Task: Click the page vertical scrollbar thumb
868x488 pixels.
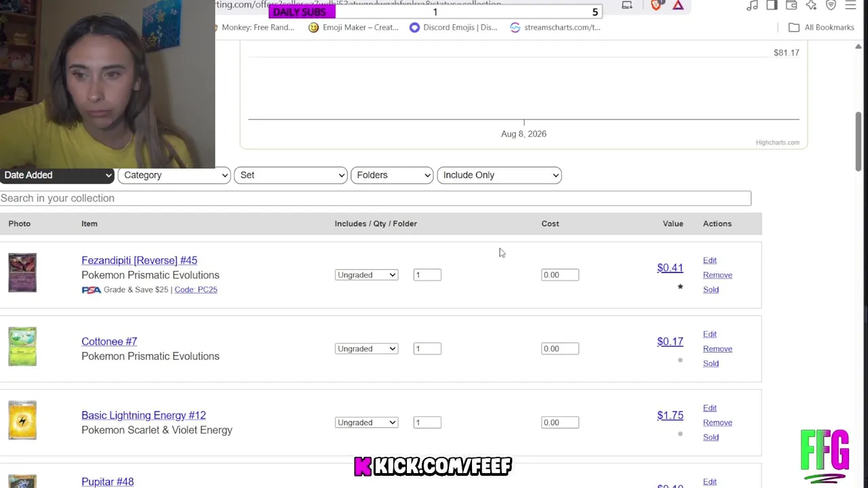Action: pos(859,141)
